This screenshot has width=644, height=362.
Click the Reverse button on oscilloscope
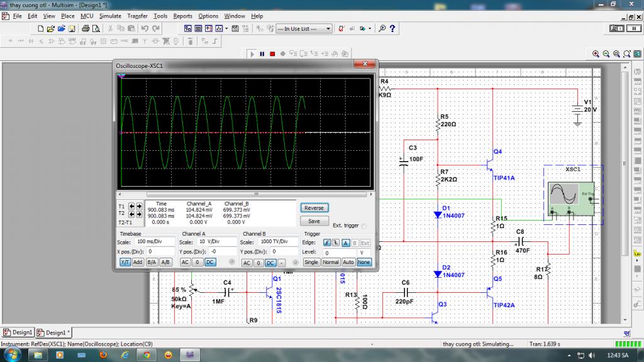coord(314,207)
